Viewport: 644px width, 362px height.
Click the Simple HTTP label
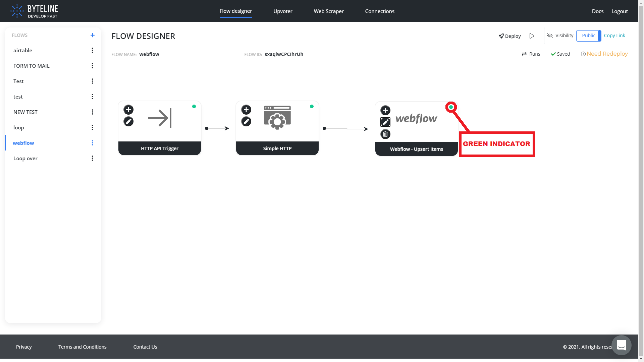point(277,148)
